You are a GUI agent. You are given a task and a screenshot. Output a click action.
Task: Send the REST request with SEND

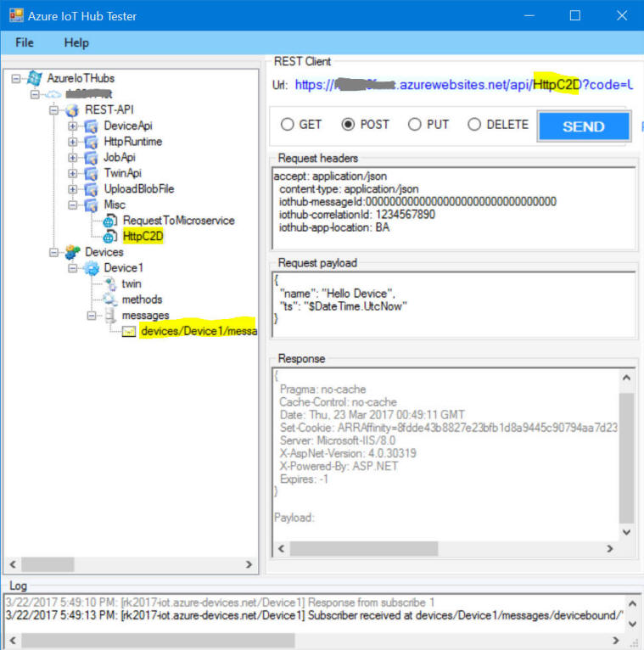point(584,126)
